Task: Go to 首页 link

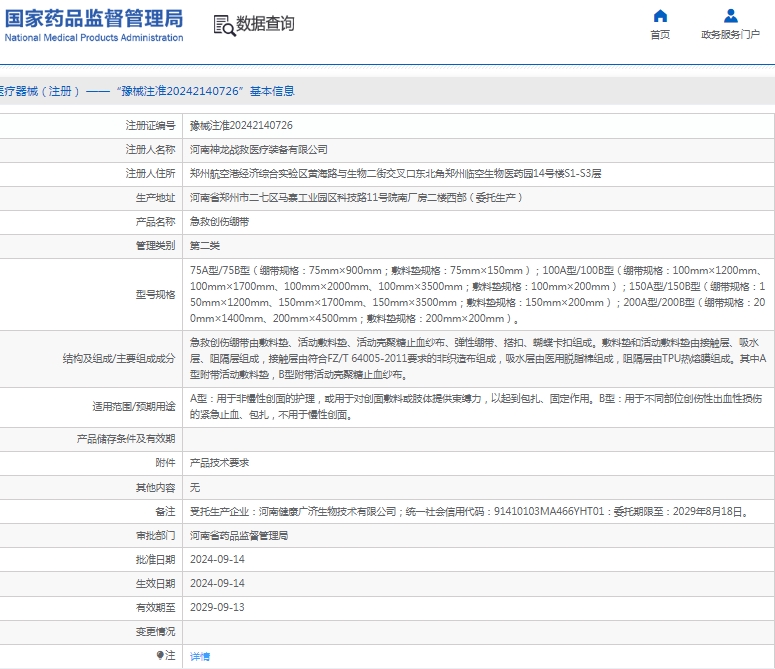Action: pos(660,35)
